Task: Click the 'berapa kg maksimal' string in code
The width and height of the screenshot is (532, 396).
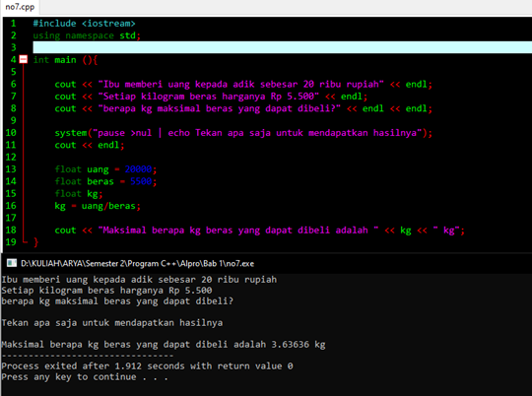Action: 219,108
